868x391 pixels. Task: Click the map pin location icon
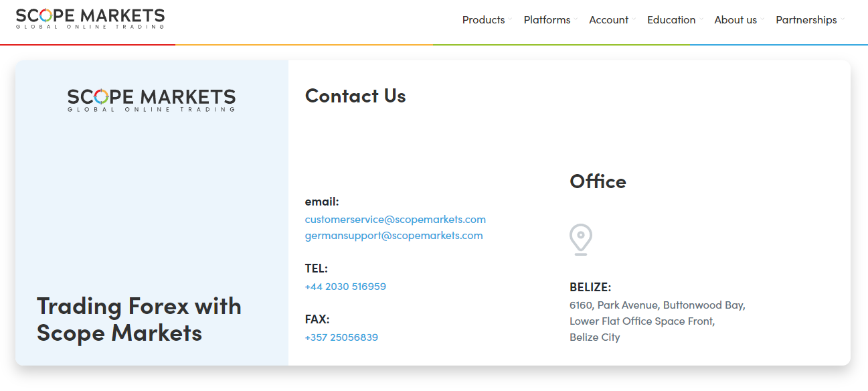pyautogui.click(x=581, y=240)
